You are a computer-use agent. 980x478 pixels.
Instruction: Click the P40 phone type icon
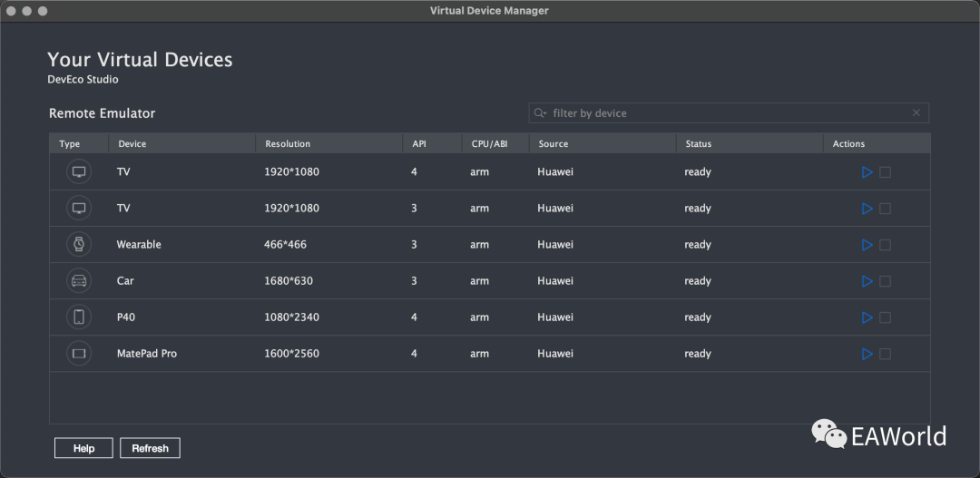[x=79, y=317]
